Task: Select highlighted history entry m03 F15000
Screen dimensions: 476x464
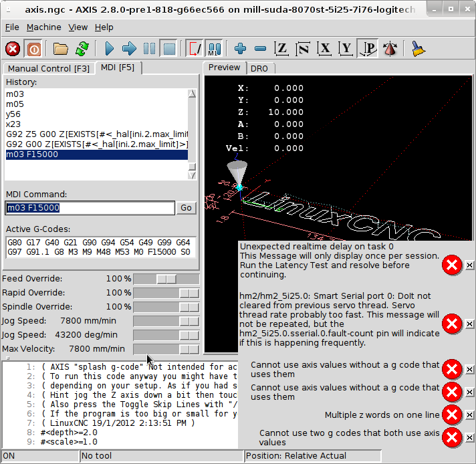Action: pos(96,154)
